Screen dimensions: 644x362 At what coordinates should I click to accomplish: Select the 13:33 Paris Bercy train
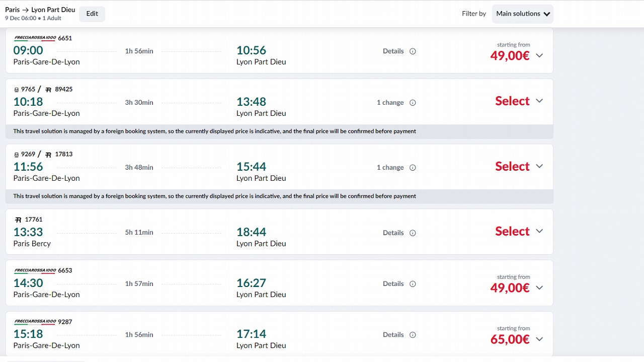pos(512,231)
